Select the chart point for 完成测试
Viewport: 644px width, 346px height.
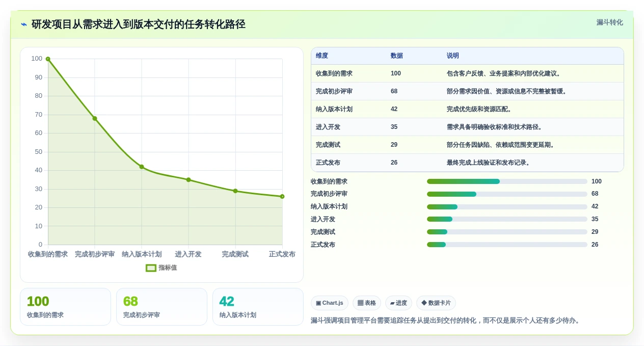click(x=235, y=191)
